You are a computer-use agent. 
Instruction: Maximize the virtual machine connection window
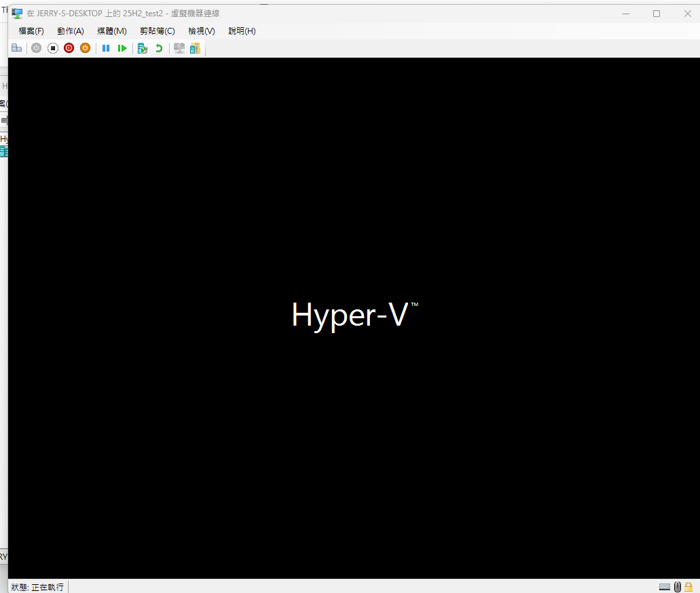click(657, 14)
